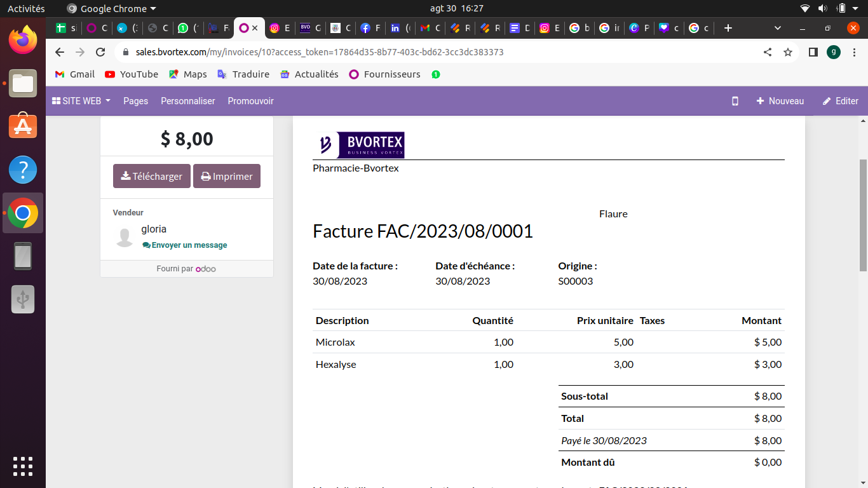Click the Télécharger button
Image resolution: width=868 pixels, height=488 pixels.
tap(152, 177)
